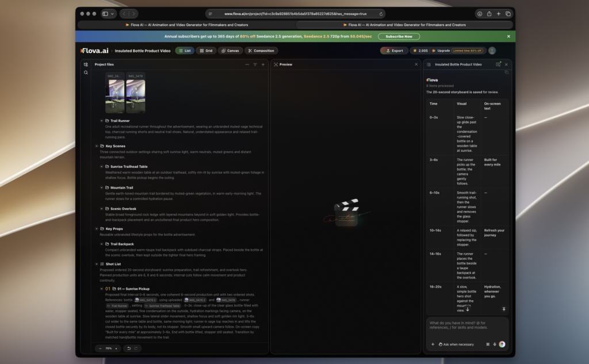Open the Project files more options menu
589x364 pixels.
tap(247, 64)
